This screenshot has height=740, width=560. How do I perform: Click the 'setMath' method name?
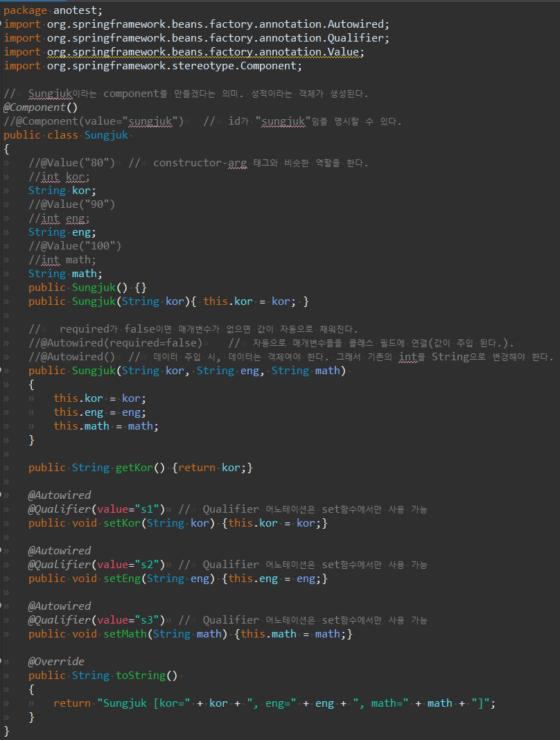point(125,634)
